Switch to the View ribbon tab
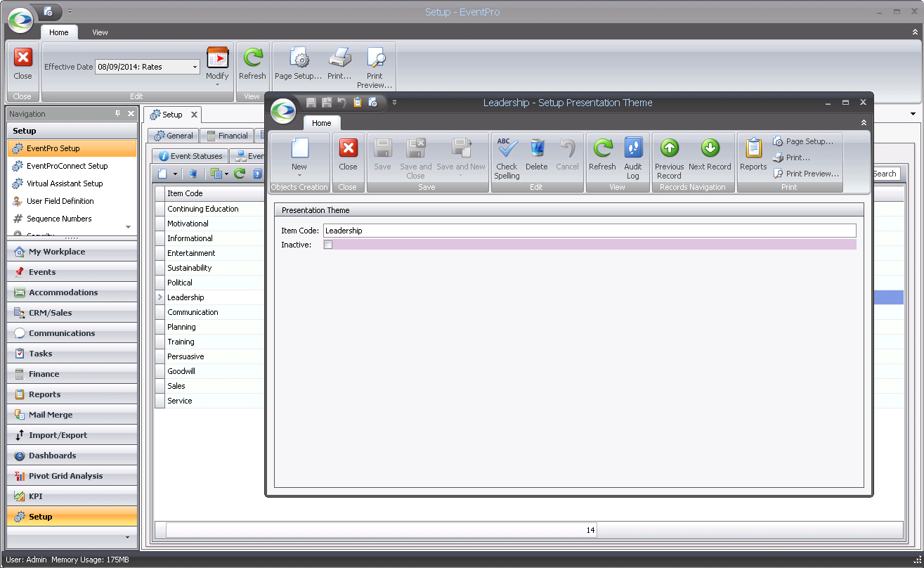The image size is (924, 568). click(100, 32)
